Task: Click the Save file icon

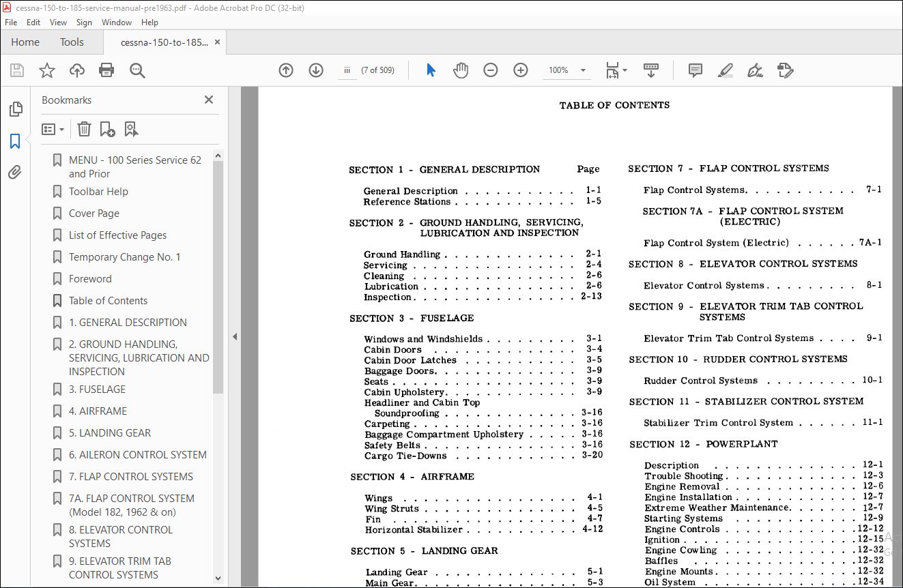Action: pyautogui.click(x=17, y=70)
